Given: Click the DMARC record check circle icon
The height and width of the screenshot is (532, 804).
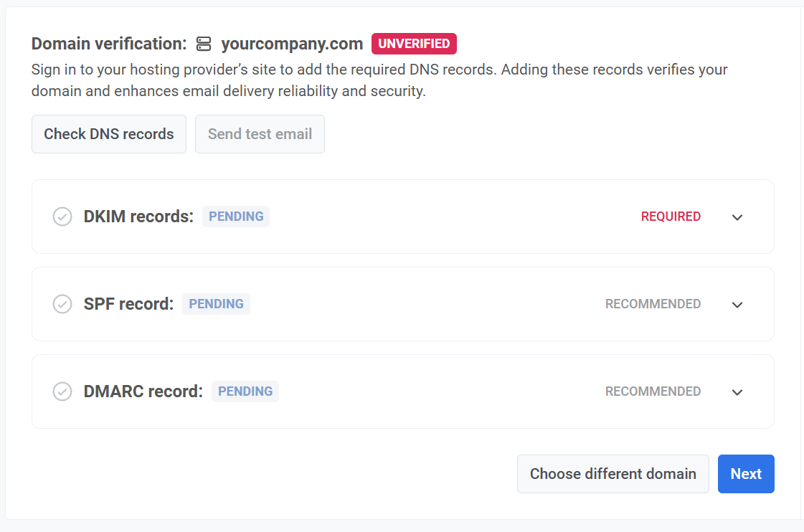Looking at the screenshot, I should point(62,391).
